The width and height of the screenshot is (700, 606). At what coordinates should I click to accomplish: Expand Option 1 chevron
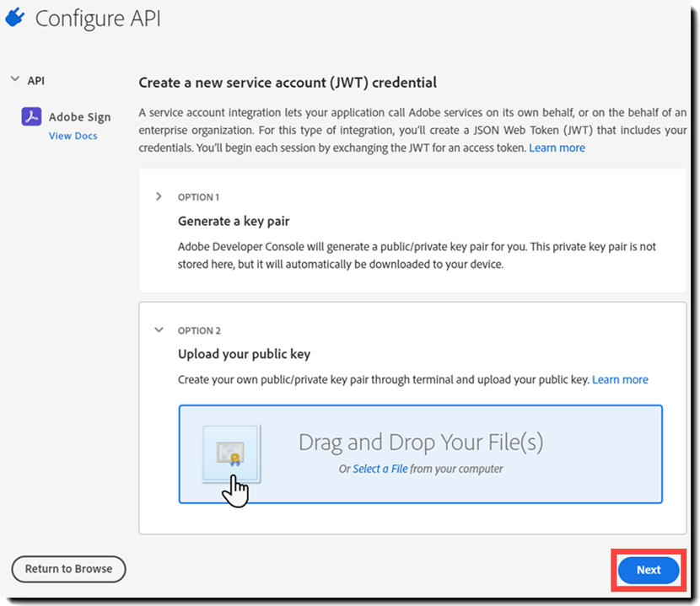coord(159,196)
